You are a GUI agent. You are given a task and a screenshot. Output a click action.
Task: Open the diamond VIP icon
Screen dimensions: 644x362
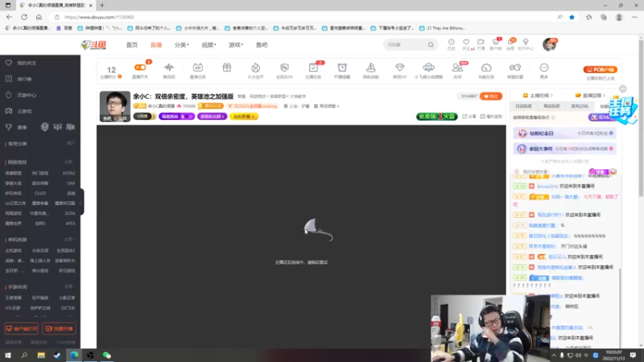[399, 68]
